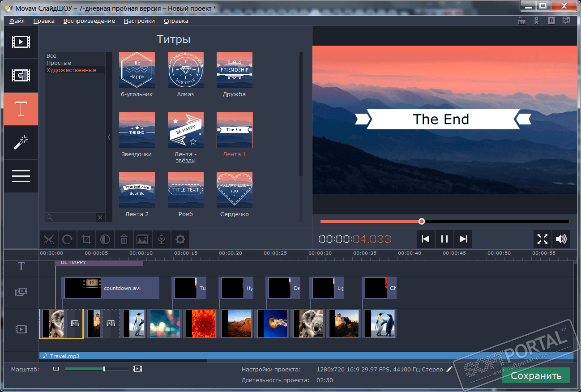Open the Transitions tab in sidebar
The width and height of the screenshot is (581, 392).
[x=21, y=76]
